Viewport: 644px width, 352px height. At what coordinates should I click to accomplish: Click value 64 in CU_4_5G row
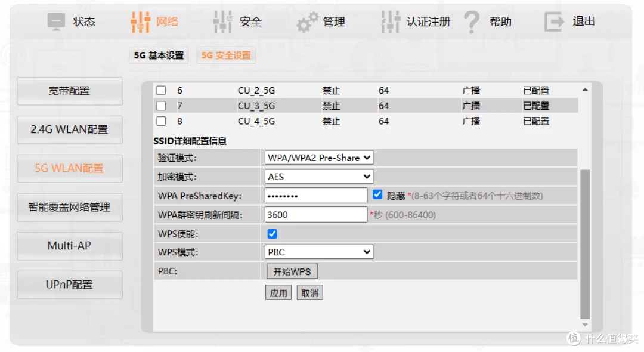point(383,121)
